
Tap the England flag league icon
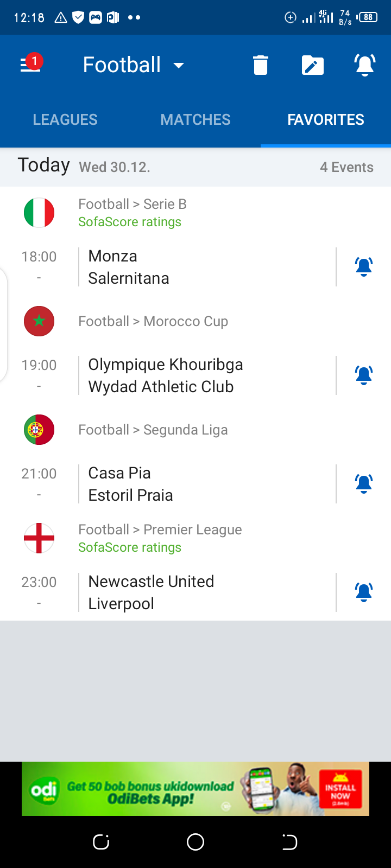pyautogui.click(x=39, y=538)
